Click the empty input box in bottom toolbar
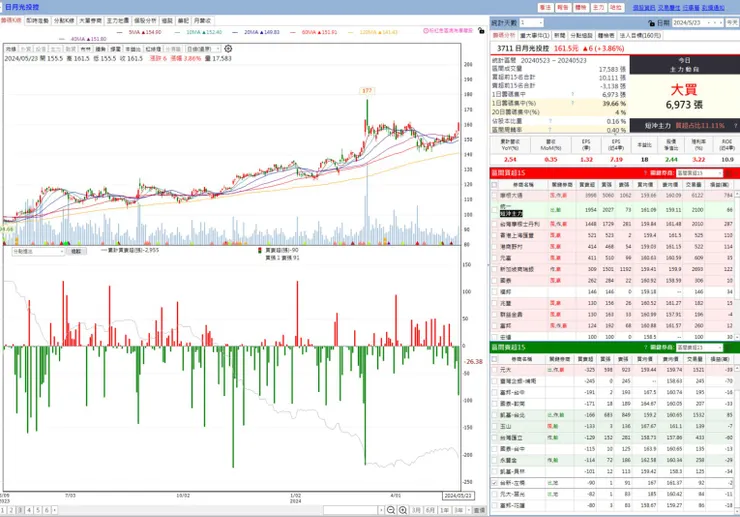Image resolution: width=740 pixels, height=517 pixels. [x=351, y=510]
